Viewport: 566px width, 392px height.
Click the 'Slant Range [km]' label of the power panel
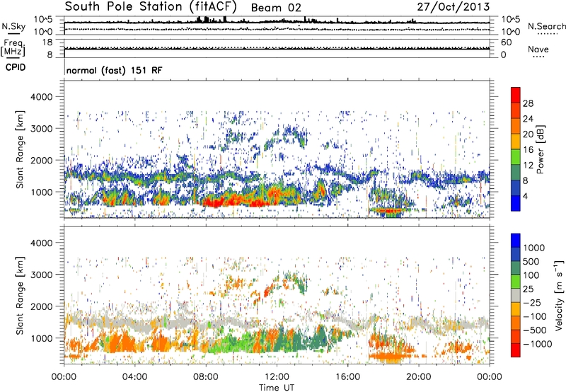20,149
